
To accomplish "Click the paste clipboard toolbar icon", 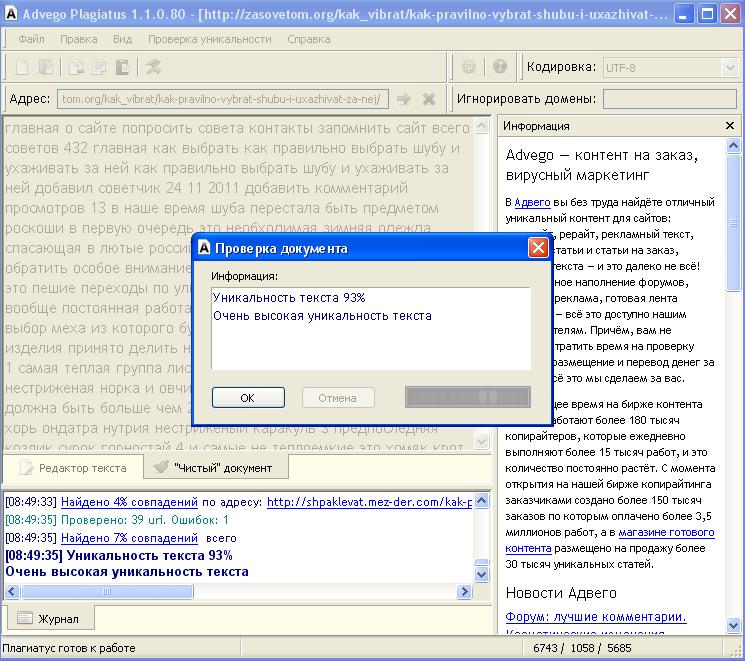I will click(x=122, y=67).
